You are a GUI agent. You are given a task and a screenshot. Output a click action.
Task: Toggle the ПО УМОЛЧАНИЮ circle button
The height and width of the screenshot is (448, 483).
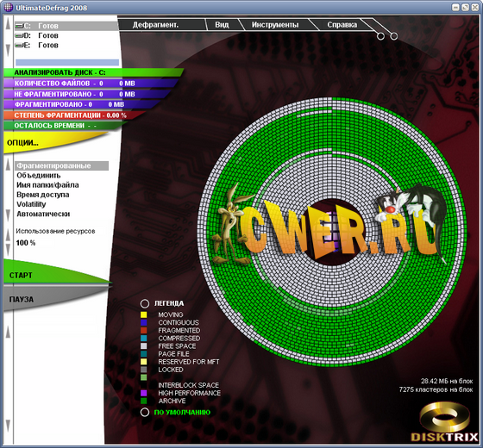(145, 413)
